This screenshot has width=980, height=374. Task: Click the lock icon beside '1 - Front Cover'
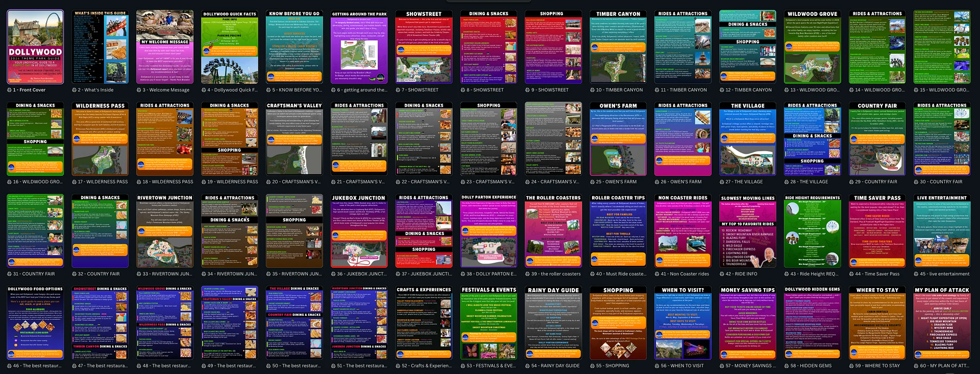[x=10, y=90]
